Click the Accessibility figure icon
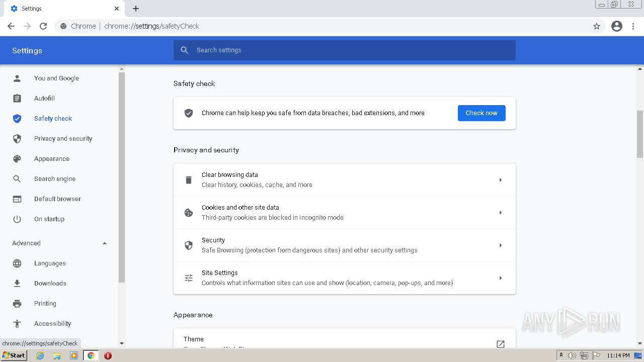Image resolution: width=644 pixels, height=362 pixels. (x=17, y=323)
